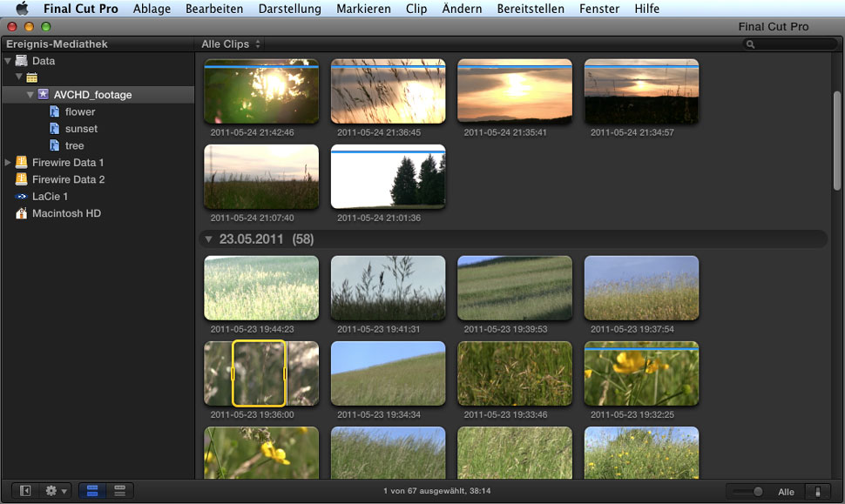Click the AVCHD_footage event star icon
This screenshot has height=504, width=845.
[x=43, y=95]
